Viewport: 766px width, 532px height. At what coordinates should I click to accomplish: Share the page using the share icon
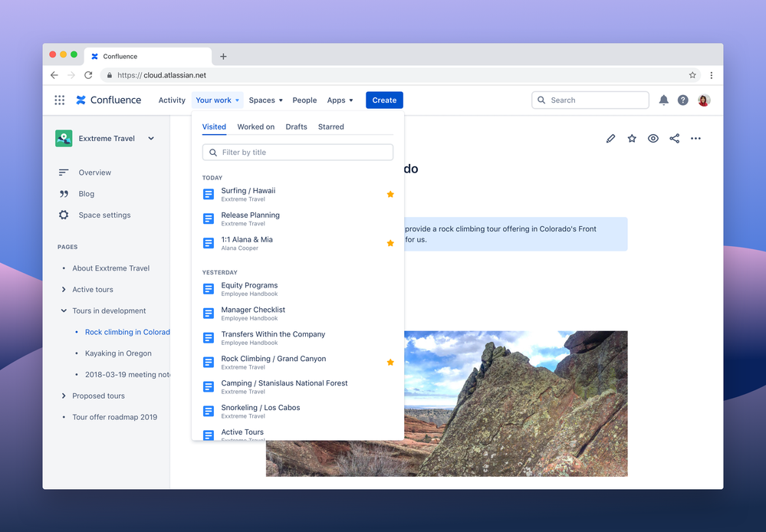click(x=675, y=139)
